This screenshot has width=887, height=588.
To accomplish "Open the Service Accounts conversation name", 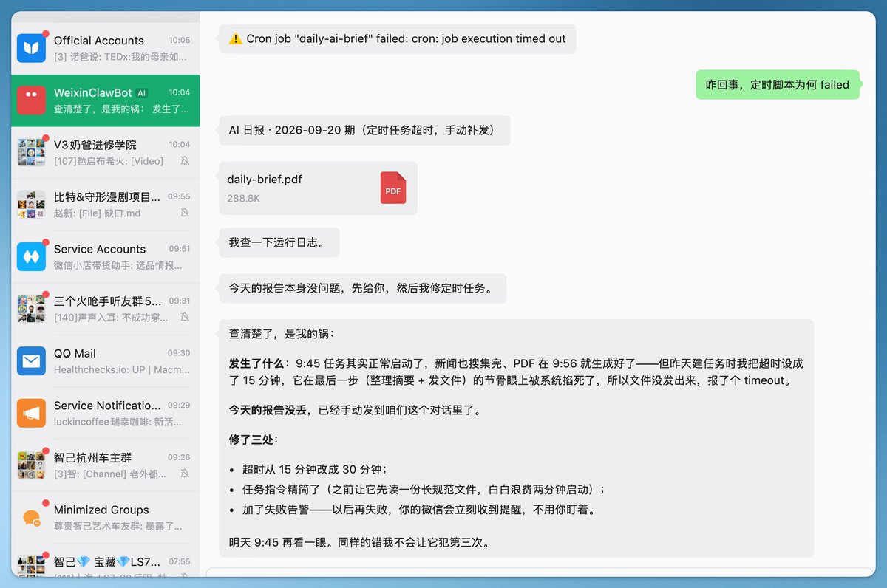I will 100,249.
